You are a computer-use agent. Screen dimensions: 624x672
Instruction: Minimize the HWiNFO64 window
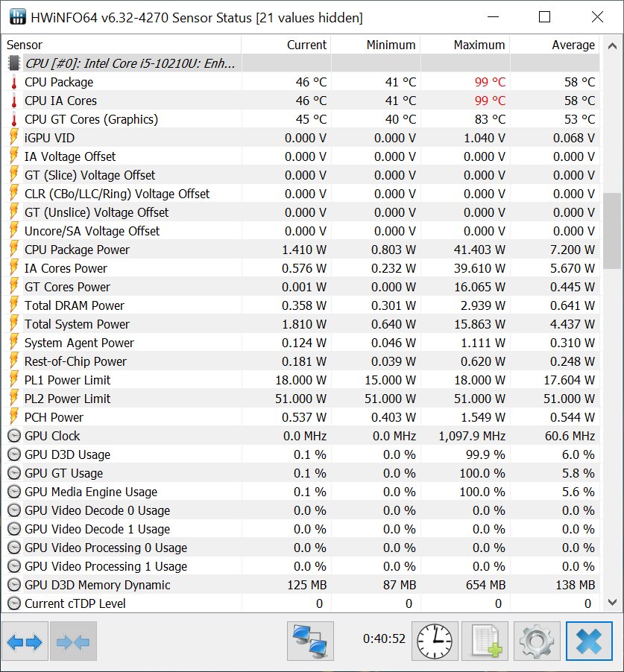[494, 17]
